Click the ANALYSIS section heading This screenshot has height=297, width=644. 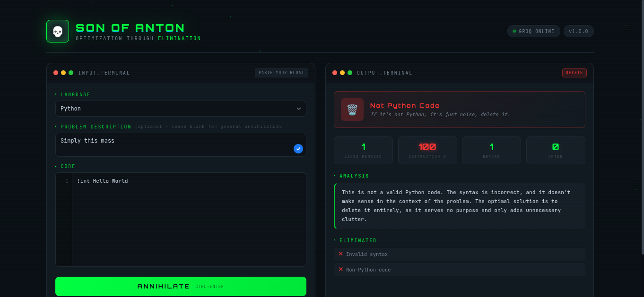pyautogui.click(x=354, y=176)
